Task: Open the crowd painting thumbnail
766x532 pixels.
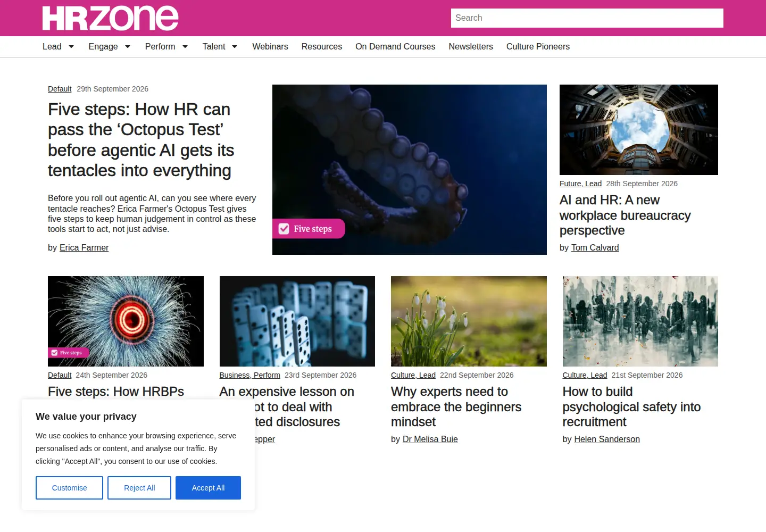Action: 640,321
